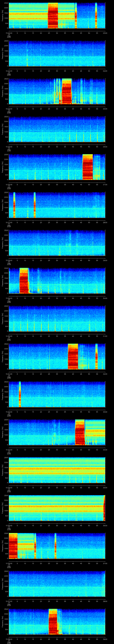Click the 15:26:00 start time label

point(9,184)
